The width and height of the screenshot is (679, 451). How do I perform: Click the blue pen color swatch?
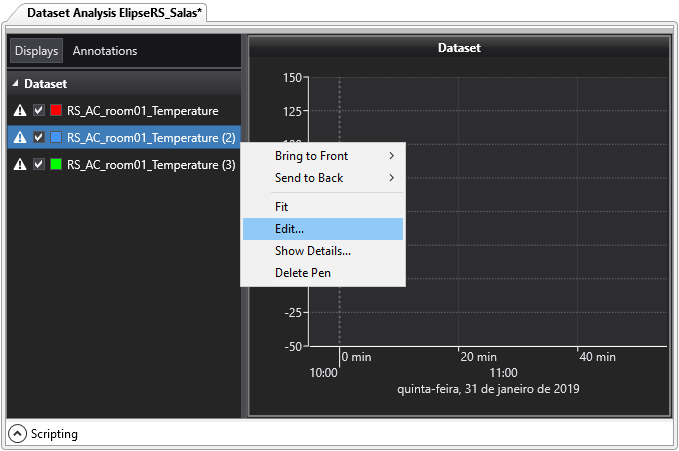57,138
